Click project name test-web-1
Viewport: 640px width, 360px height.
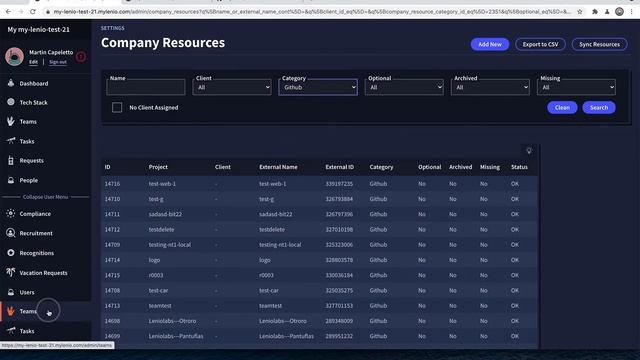click(162, 184)
